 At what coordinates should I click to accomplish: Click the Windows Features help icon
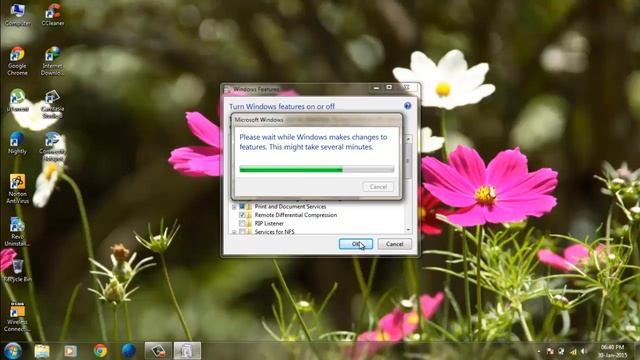tap(407, 106)
